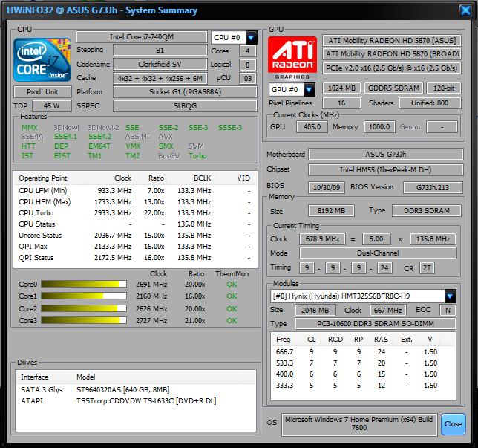Open the CPU #0 selector dropdown
The image size is (478, 448).
pos(251,38)
